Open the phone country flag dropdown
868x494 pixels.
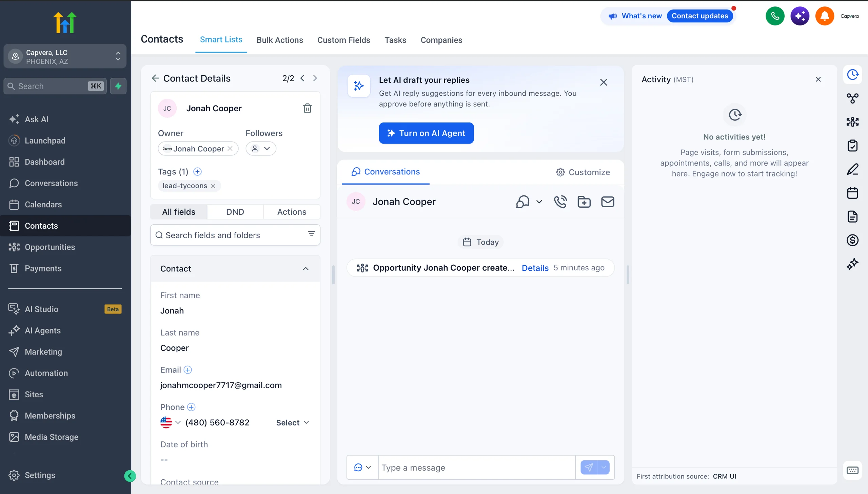[170, 422]
